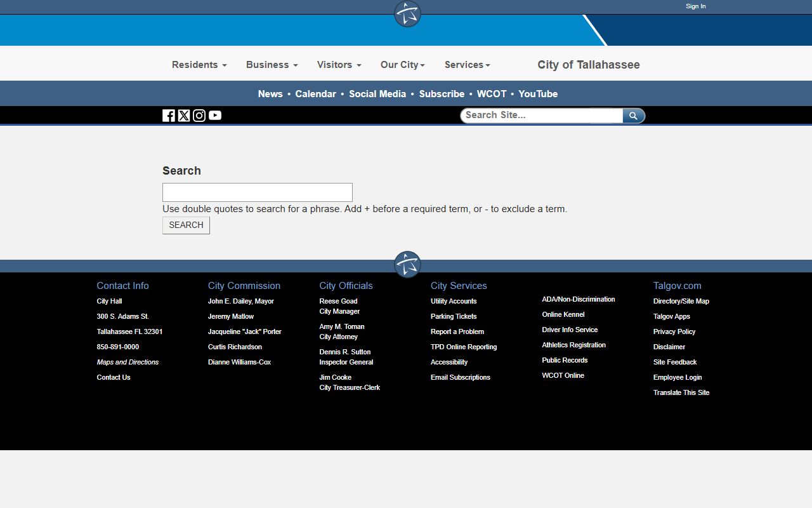The width and height of the screenshot is (812, 508).
Task: Click the SEARCH button
Action: click(186, 225)
